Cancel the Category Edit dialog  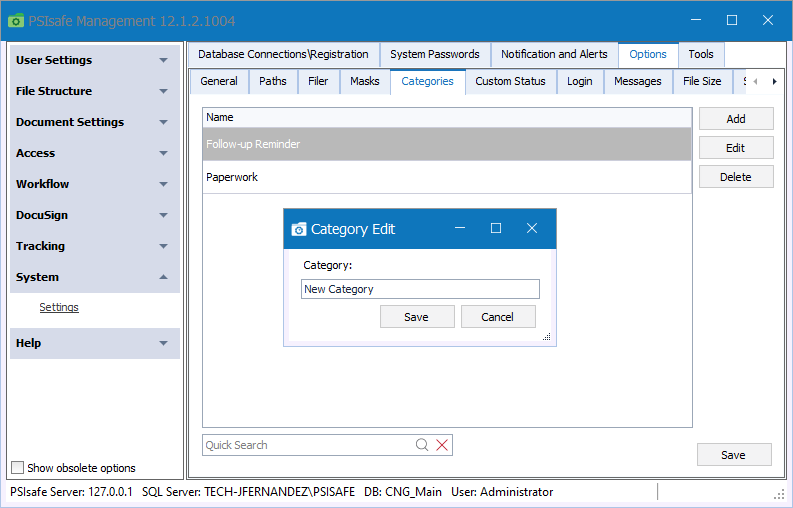[x=498, y=317]
